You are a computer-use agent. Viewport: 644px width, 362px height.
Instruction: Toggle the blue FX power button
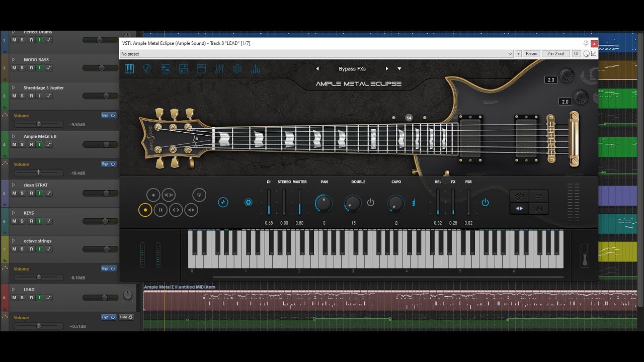point(485,202)
